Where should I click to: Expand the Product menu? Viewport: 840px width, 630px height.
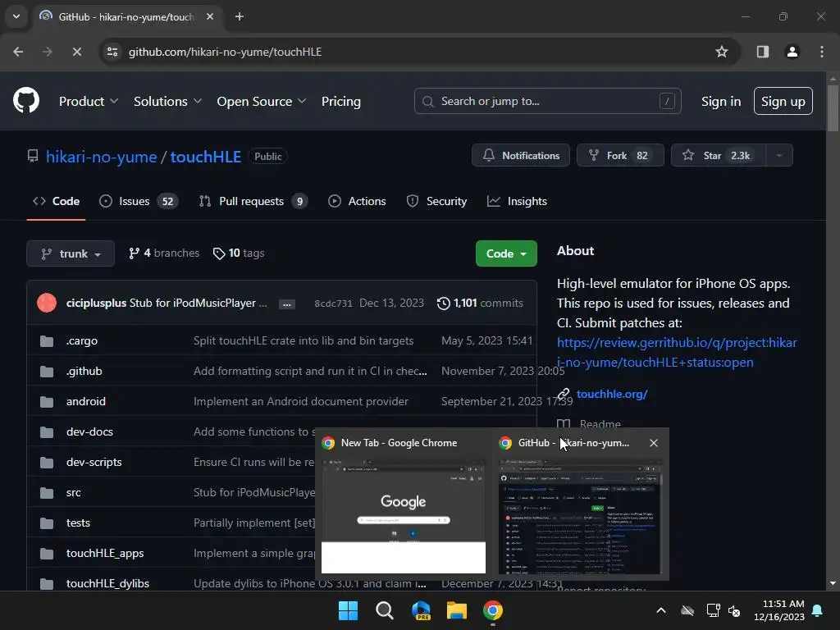[x=89, y=101]
